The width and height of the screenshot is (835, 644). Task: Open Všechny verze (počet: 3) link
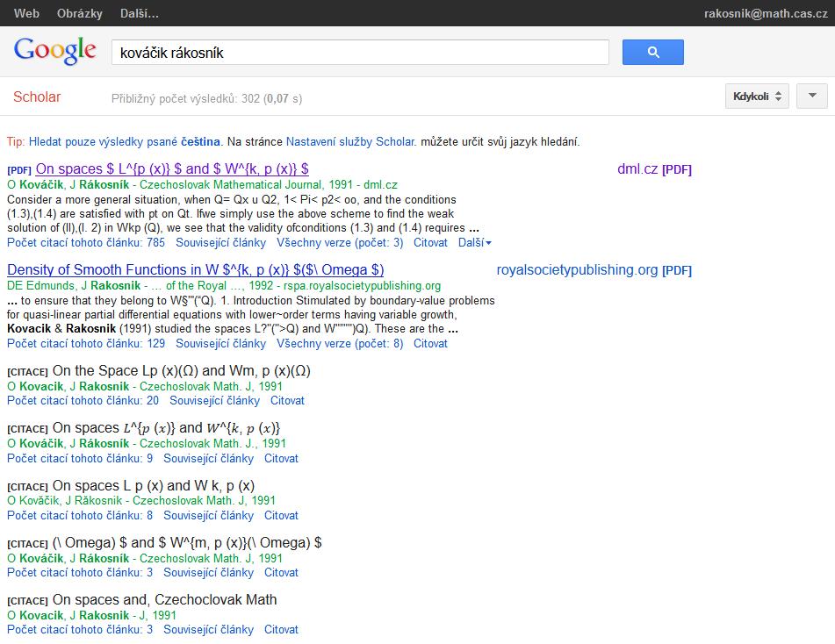point(340,243)
